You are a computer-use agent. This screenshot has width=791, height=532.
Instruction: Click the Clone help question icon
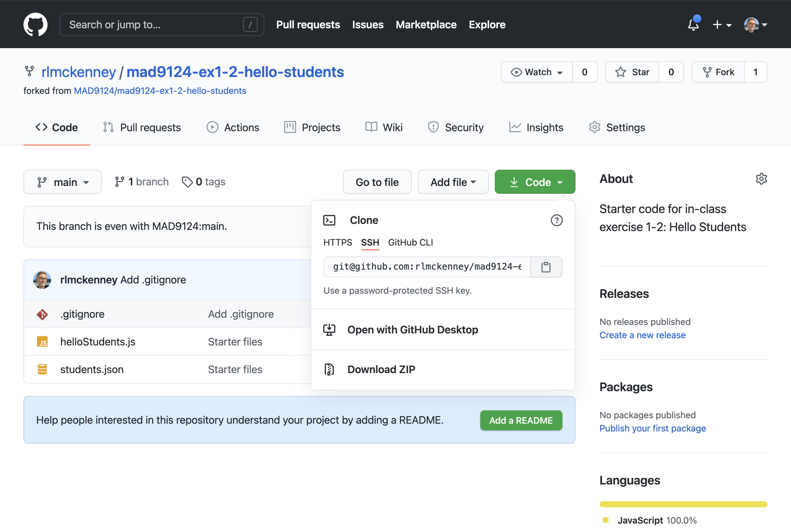point(557,220)
